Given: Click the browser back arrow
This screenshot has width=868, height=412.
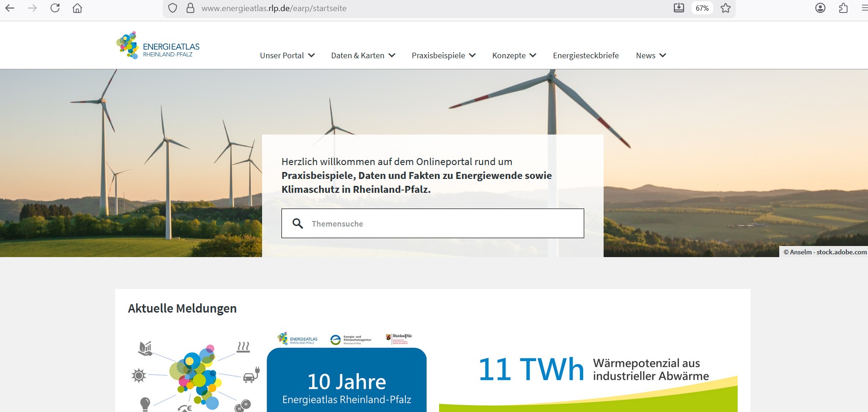Looking at the screenshot, I should pyautogui.click(x=10, y=8).
